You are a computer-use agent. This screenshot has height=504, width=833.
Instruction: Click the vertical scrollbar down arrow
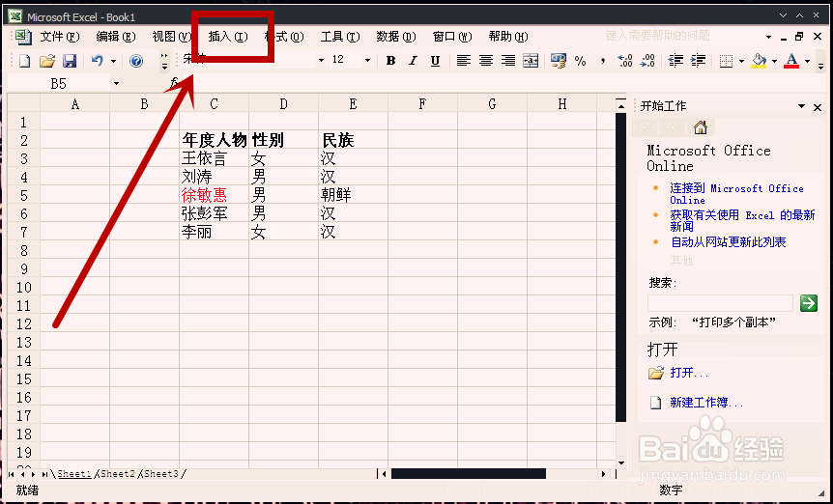pos(621,462)
